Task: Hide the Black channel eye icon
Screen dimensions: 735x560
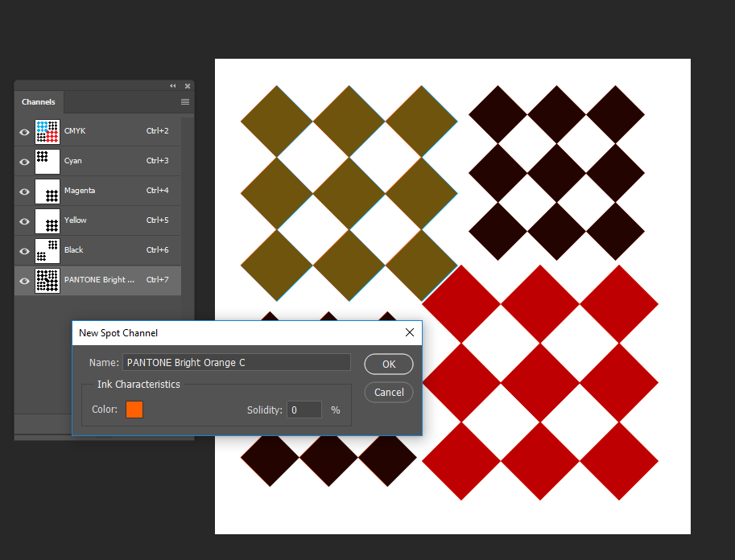Action: (24, 251)
